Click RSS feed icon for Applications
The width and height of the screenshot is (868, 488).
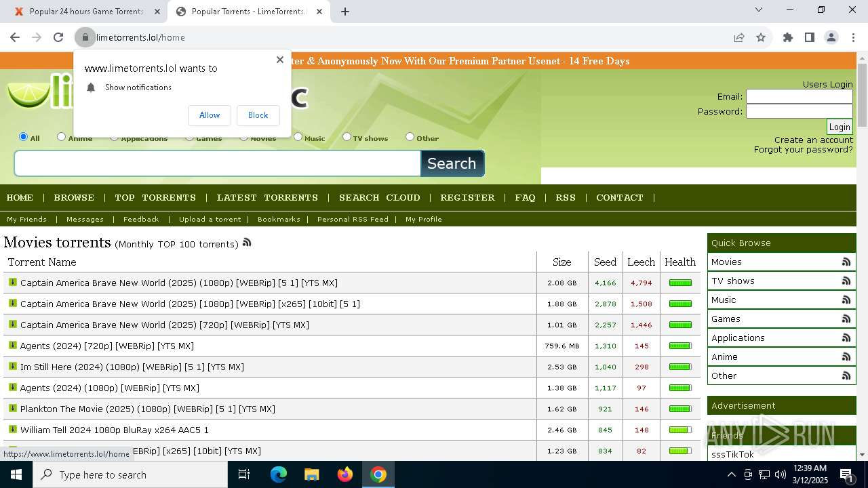click(846, 338)
